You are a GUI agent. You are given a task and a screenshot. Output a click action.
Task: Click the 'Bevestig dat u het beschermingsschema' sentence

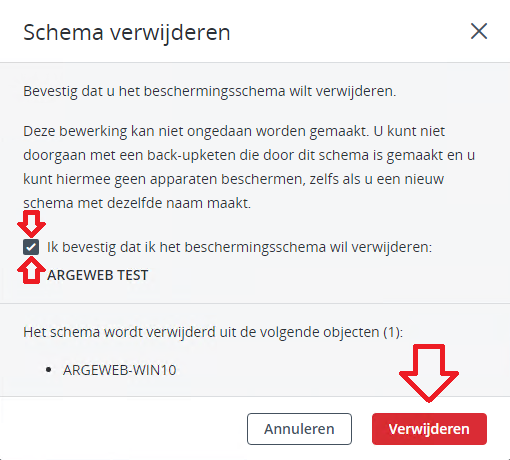tap(210, 91)
